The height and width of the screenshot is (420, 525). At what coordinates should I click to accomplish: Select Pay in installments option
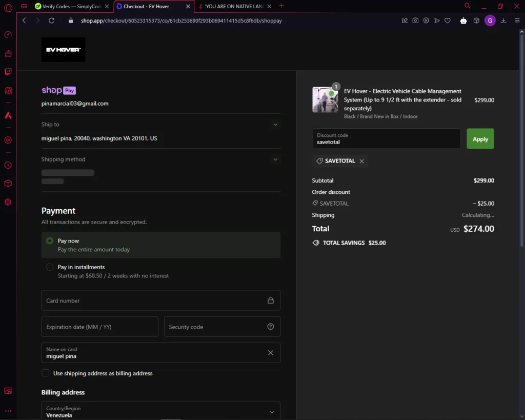click(x=50, y=267)
